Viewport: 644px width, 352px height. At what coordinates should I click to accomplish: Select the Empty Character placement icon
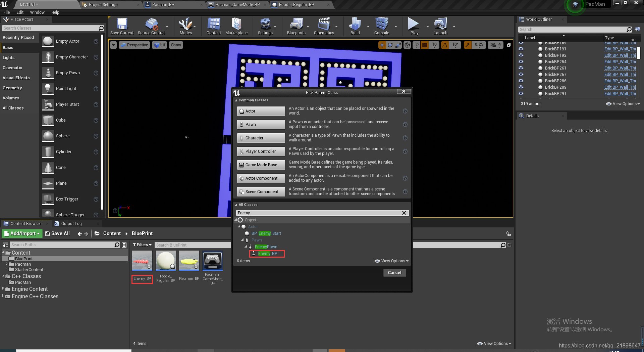tap(48, 57)
